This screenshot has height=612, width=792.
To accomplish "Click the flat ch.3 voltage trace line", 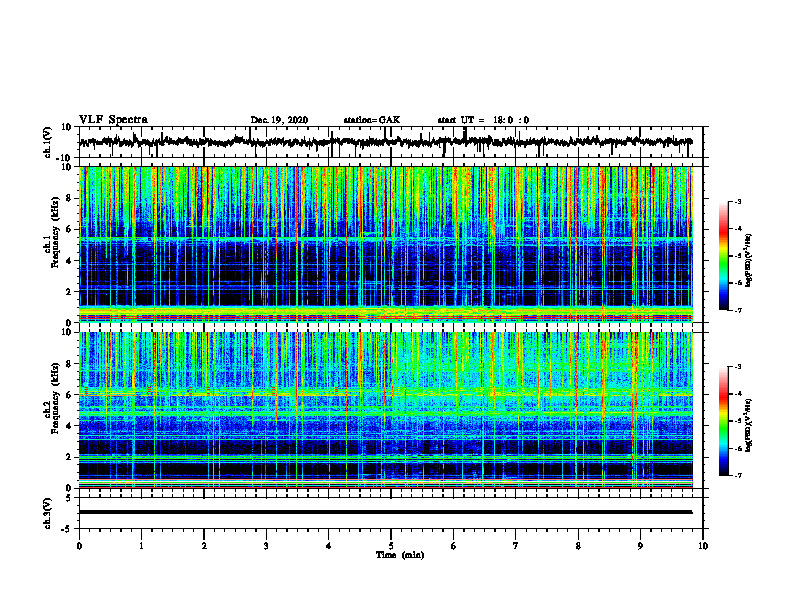I will tap(386, 512).
